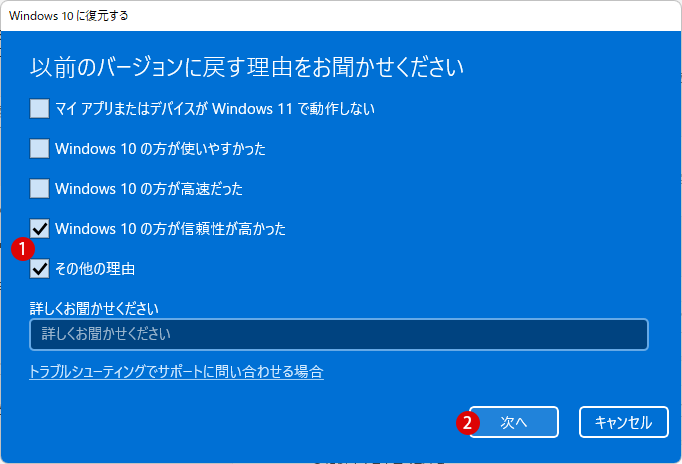The height and width of the screenshot is (464, 682).
Task: Check the マイ アプリまたはデバイスが動作しない checkbox
Action: (x=39, y=108)
